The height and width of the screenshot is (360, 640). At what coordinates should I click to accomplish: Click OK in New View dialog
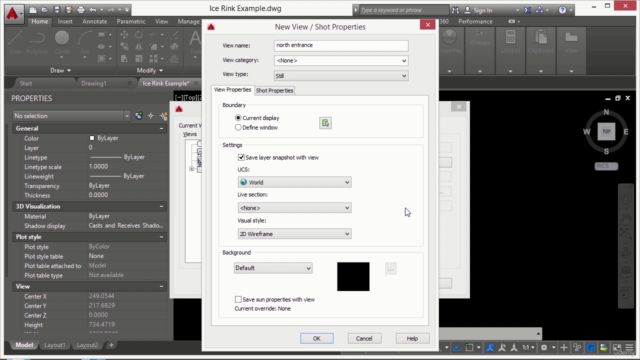[x=317, y=338]
